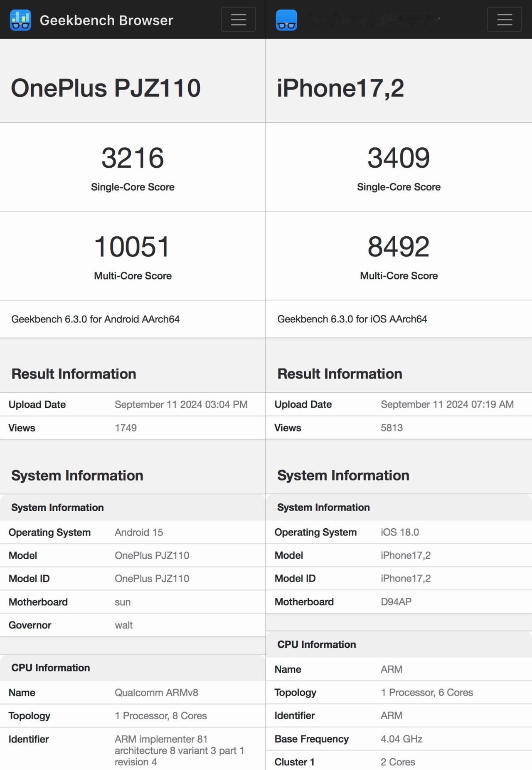Screen dimensions: 532x770
Task: Click multi-core score 10051
Action: pos(133,246)
